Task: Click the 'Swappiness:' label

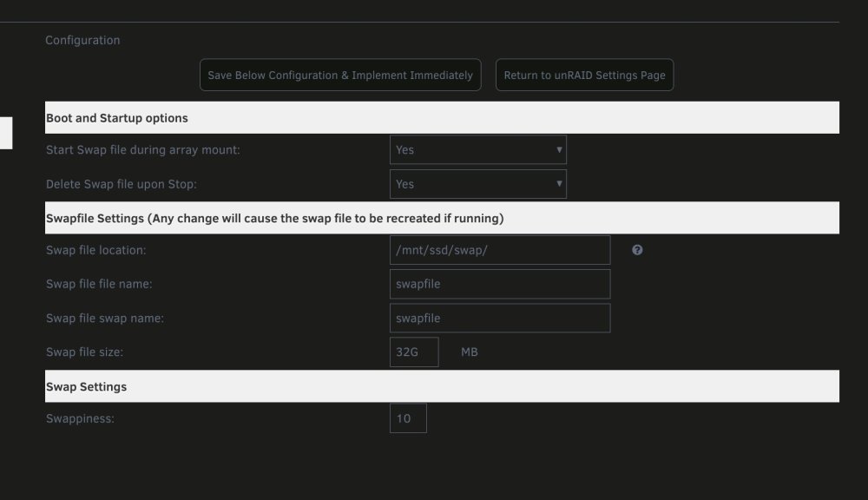Action: [x=80, y=418]
